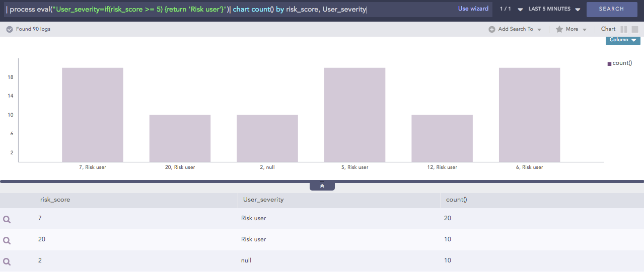Click the star icon next to More

[x=559, y=29]
